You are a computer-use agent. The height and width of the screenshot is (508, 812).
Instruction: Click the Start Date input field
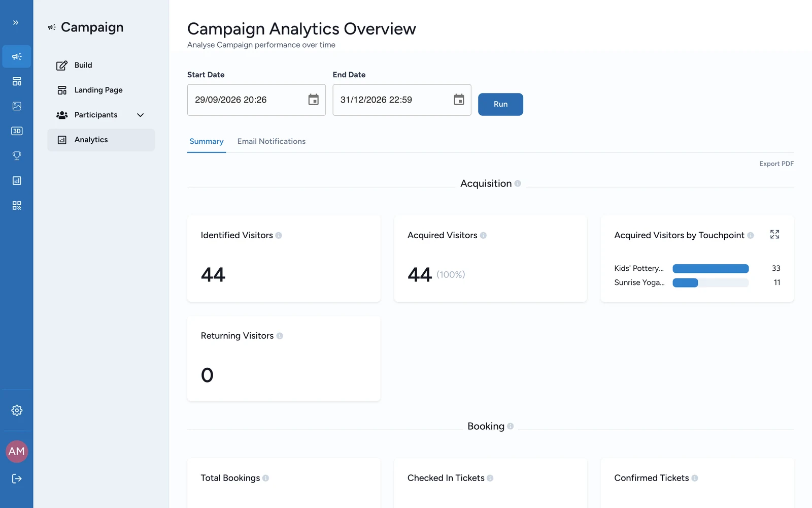256,100
